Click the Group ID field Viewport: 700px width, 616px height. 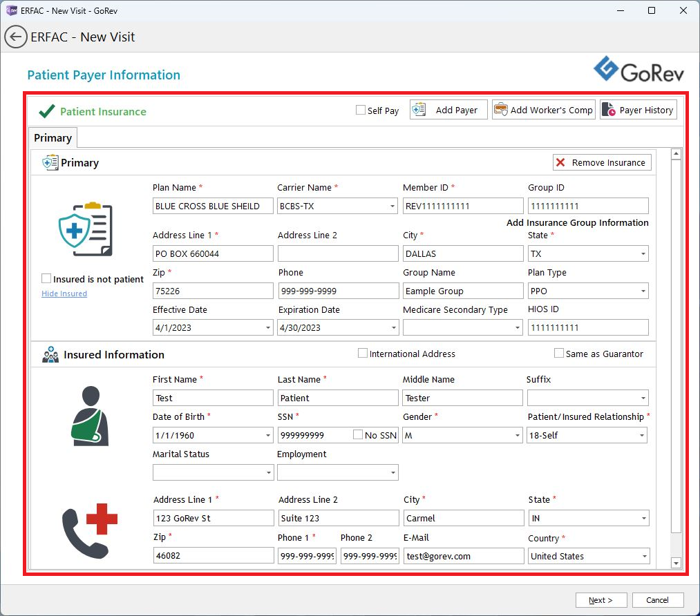588,206
